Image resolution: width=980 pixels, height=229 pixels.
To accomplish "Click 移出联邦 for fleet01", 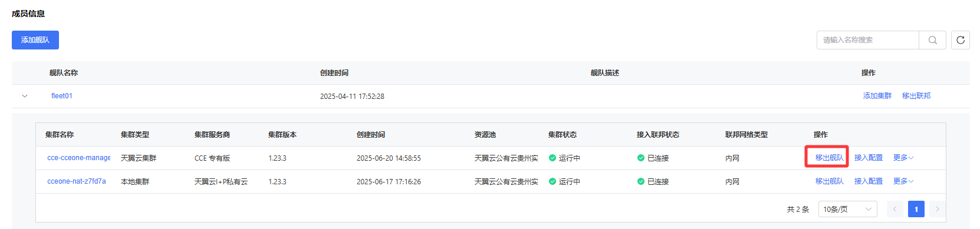I will point(916,96).
